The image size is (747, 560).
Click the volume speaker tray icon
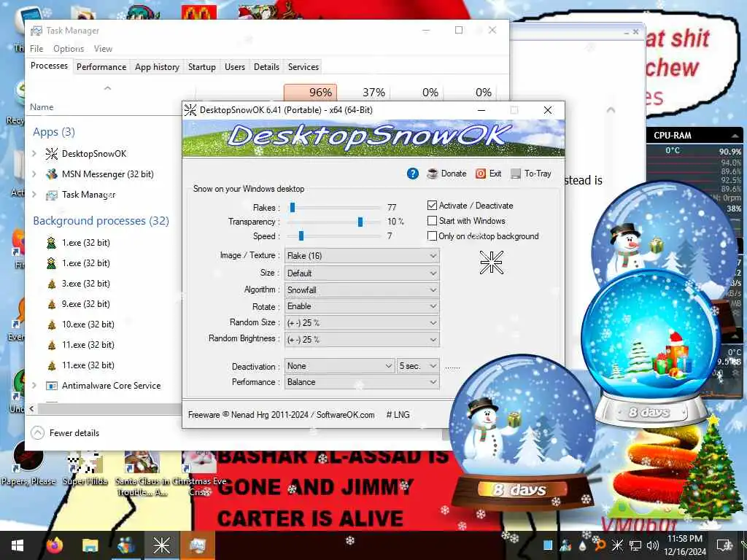pos(653,545)
